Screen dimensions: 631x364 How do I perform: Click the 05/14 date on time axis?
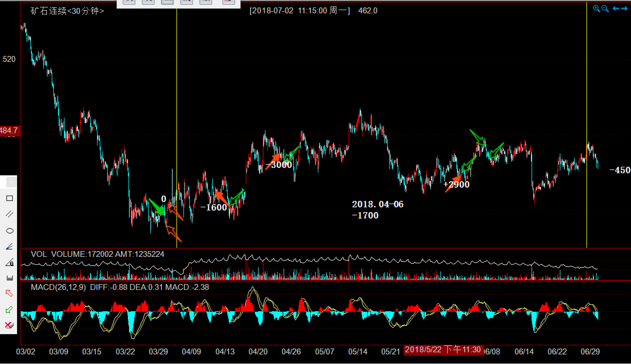point(358,351)
